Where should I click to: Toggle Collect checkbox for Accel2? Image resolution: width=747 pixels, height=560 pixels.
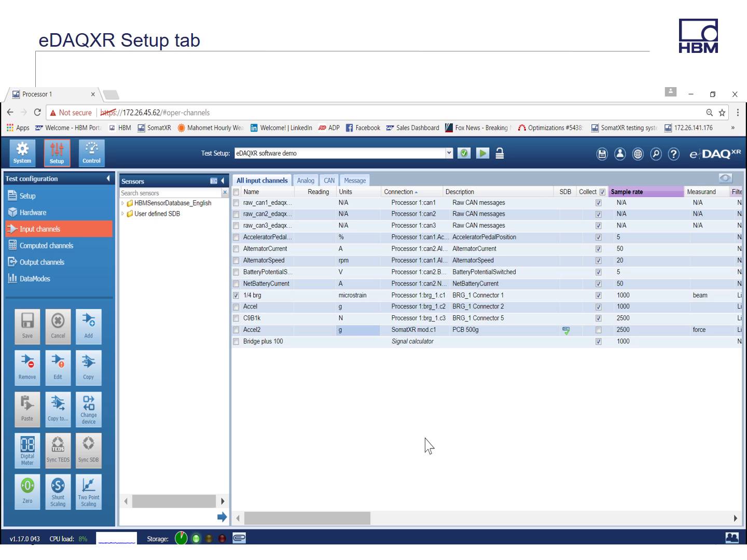click(x=599, y=330)
